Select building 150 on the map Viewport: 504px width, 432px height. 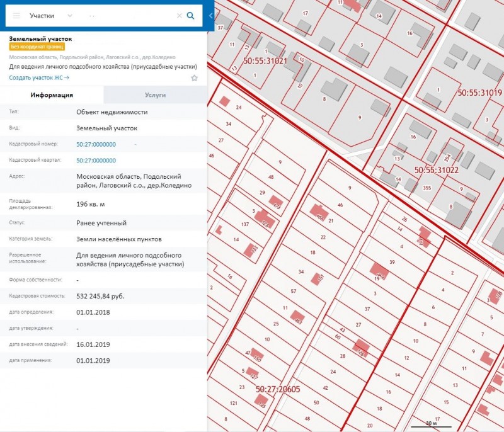click(x=257, y=355)
